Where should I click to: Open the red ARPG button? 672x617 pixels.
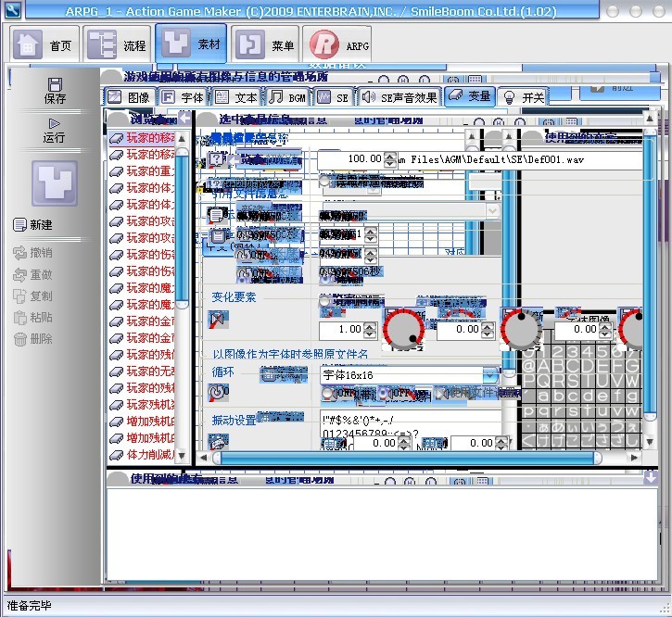(x=341, y=44)
